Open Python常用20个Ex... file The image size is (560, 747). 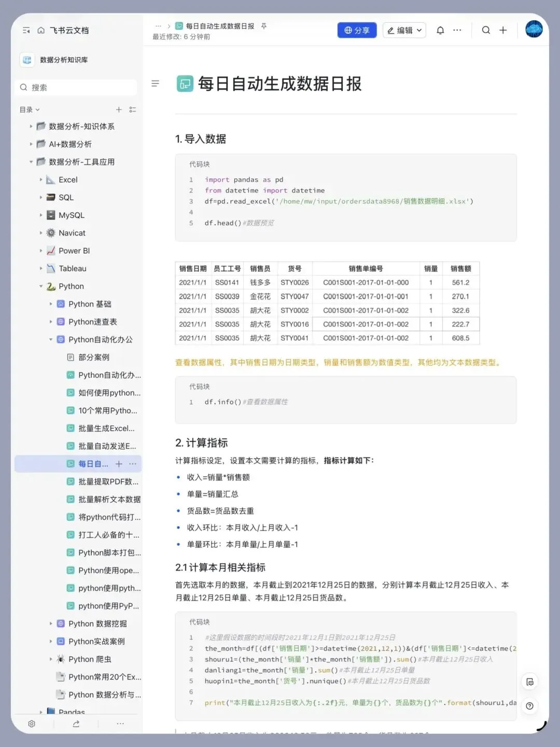[x=105, y=677]
